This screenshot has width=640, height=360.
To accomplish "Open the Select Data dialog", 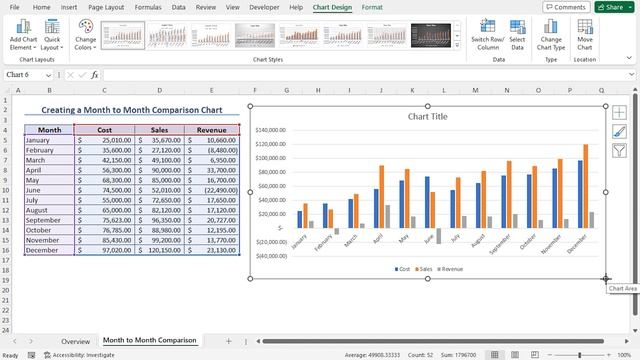I will pyautogui.click(x=517, y=35).
